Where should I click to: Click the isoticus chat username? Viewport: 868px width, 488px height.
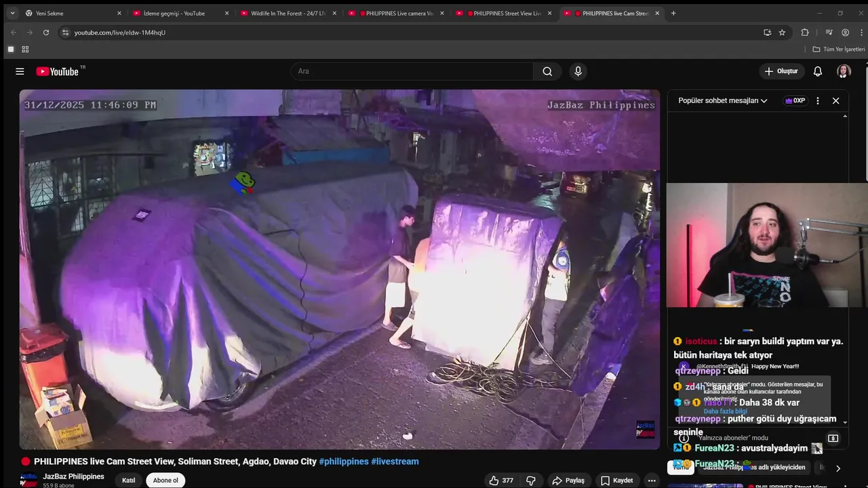[x=701, y=341]
